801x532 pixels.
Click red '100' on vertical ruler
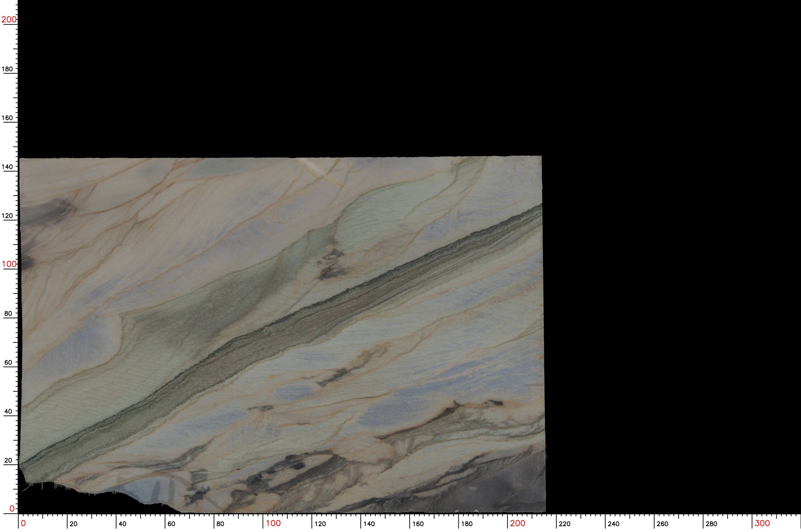9,264
